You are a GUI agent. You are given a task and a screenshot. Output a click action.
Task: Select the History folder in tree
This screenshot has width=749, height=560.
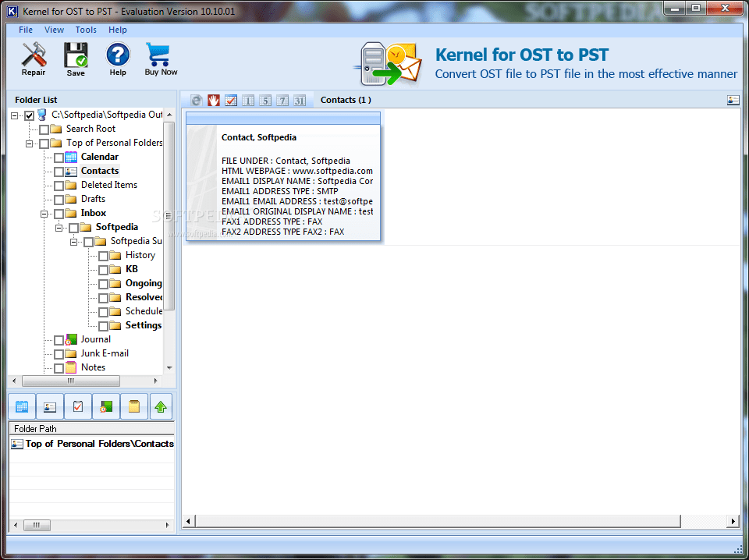(140, 255)
